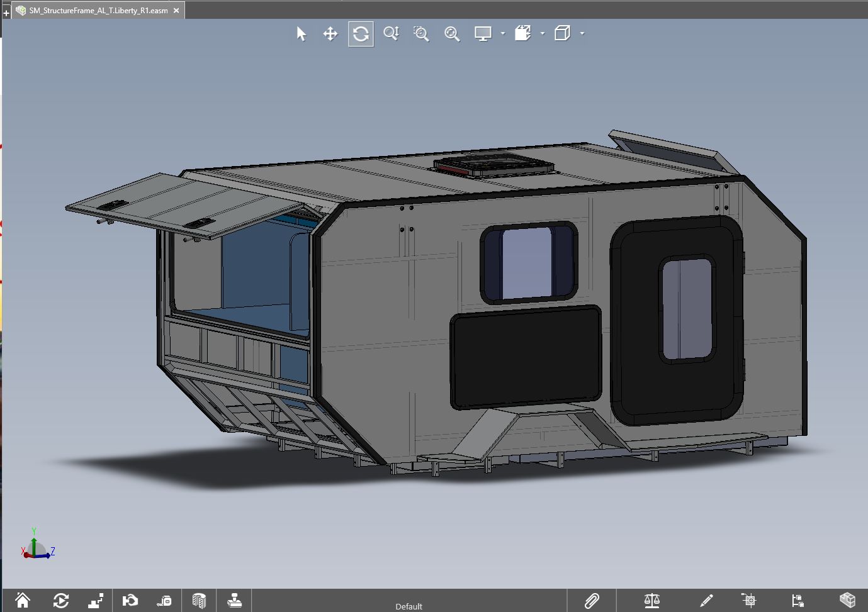This screenshot has height=612, width=868.
Task: Open the Mass Properties scale panel
Action: 652,601
